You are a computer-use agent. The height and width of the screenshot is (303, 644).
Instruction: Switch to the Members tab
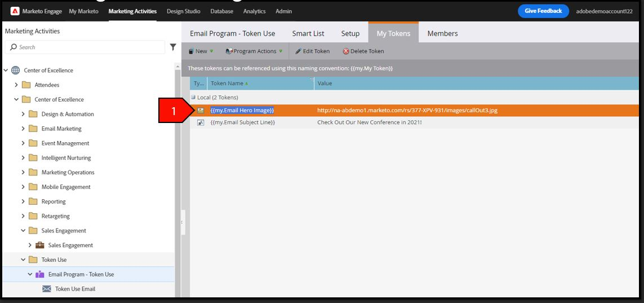pos(442,34)
